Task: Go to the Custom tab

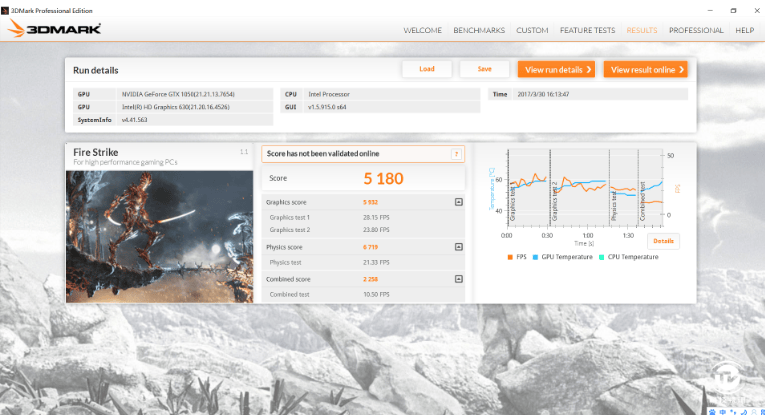Action: click(x=532, y=30)
